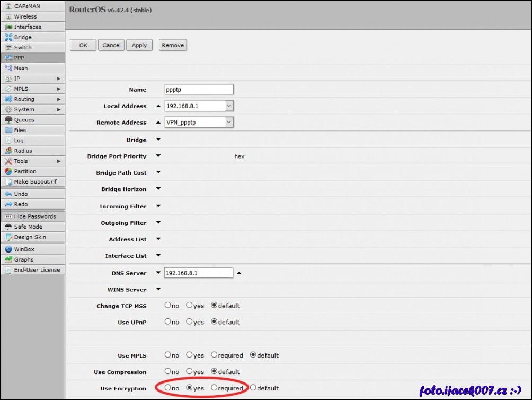Collapse the DNS Server field with the up arrow
The height and width of the screenshot is (400, 532).
[x=238, y=273]
